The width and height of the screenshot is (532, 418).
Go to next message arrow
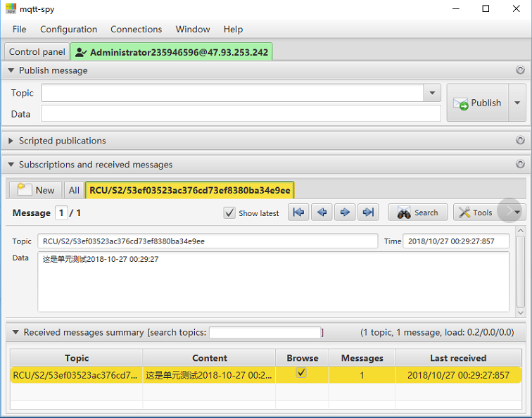pos(344,213)
